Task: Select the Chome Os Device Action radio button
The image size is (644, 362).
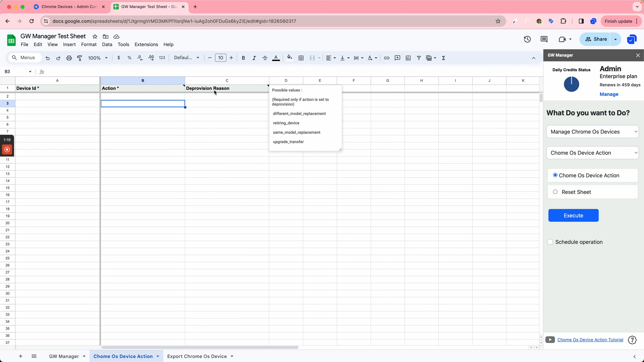Action: tap(555, 175)
